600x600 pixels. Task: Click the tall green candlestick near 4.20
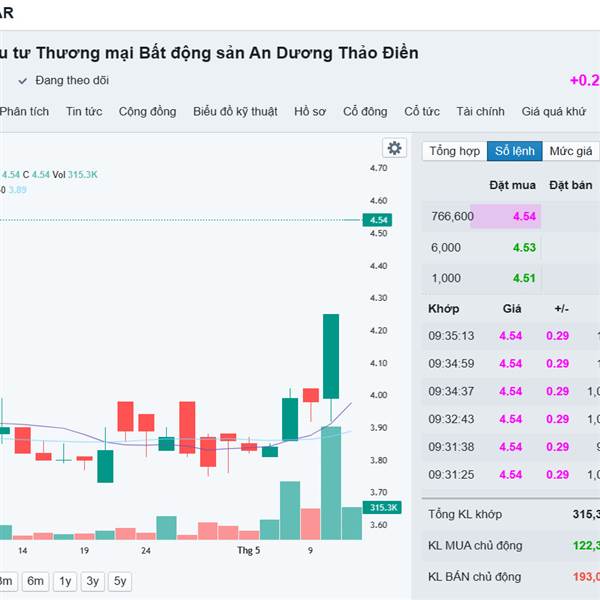click(331, 356)
